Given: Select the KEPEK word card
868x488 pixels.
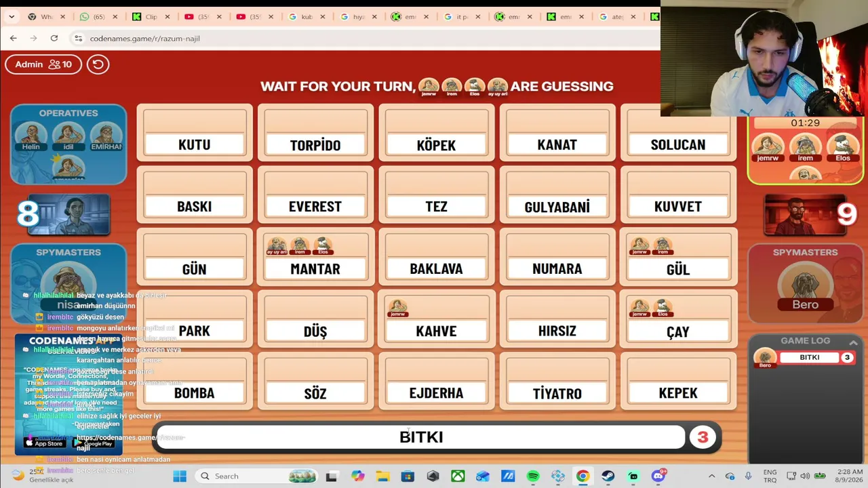Looking at the screenshot, I should (x=678, y=382).
